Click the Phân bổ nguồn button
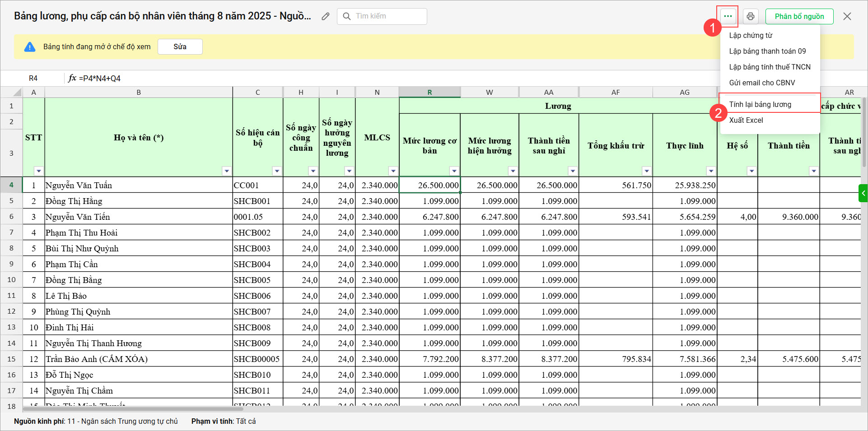Image resolution: width=868 pixels, height=431 pixels. [x=799, y=16]
